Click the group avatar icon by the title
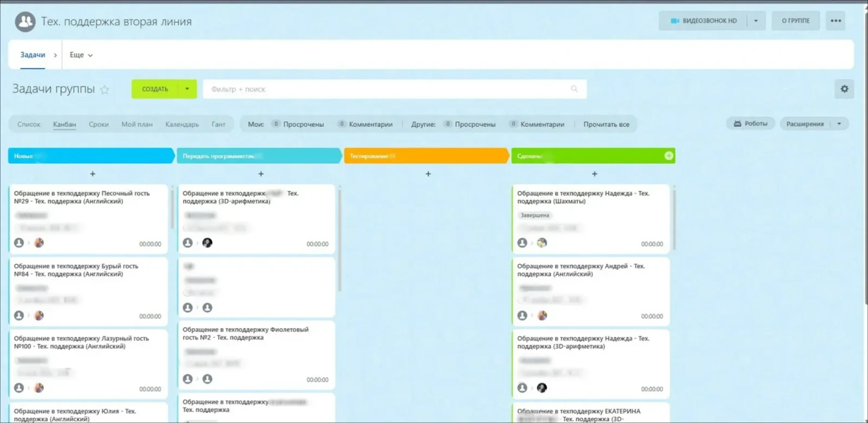The width and height of the screenshot is (868, 423). pyautogui.click(x=25, y=22)
